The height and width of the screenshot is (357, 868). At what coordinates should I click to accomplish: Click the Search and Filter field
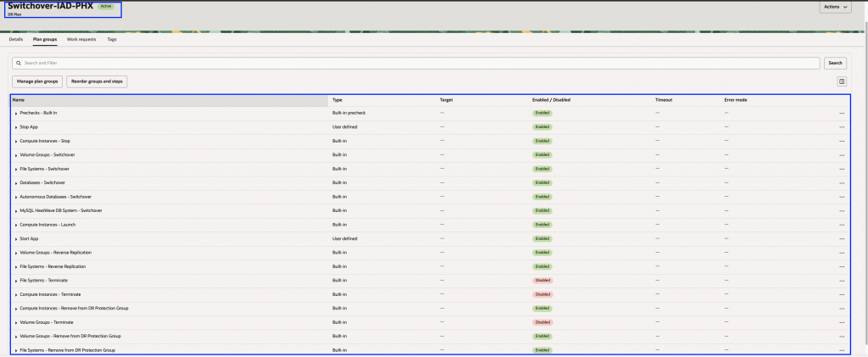tap(415, 63)
